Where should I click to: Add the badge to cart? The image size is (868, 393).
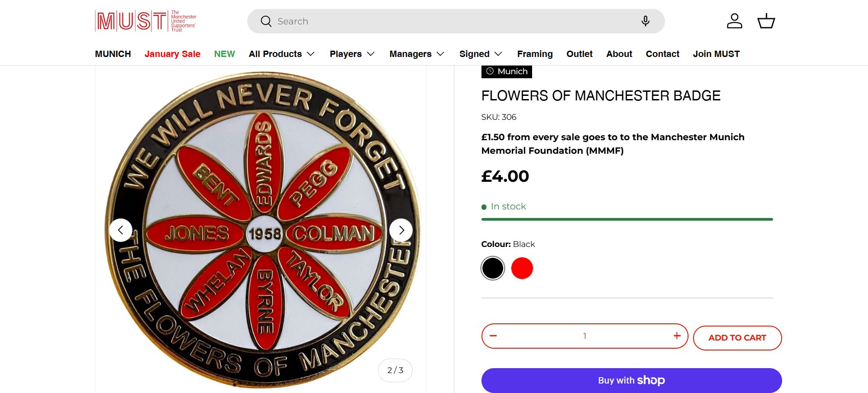coord(737,338)
